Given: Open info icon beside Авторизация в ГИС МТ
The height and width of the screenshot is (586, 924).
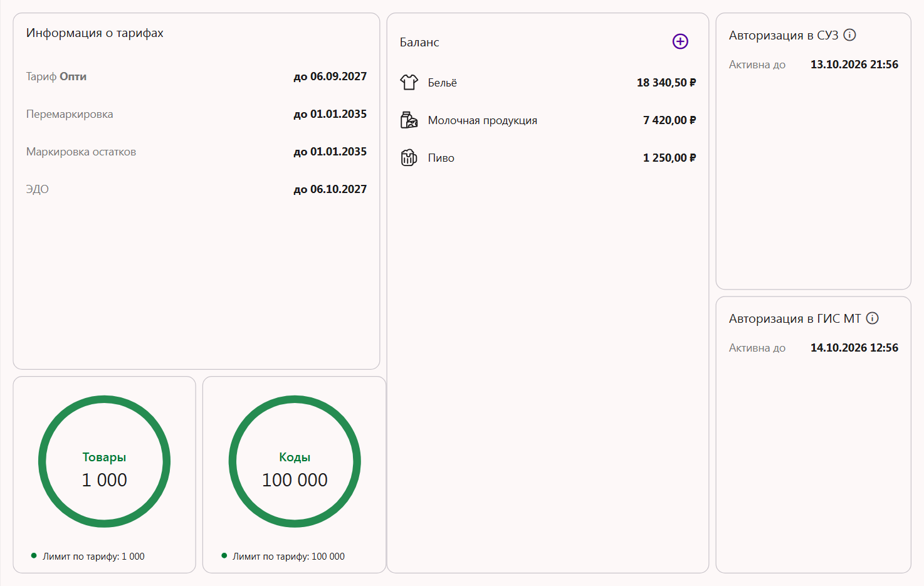Looking at the screenshot, I should pos(872,318).
